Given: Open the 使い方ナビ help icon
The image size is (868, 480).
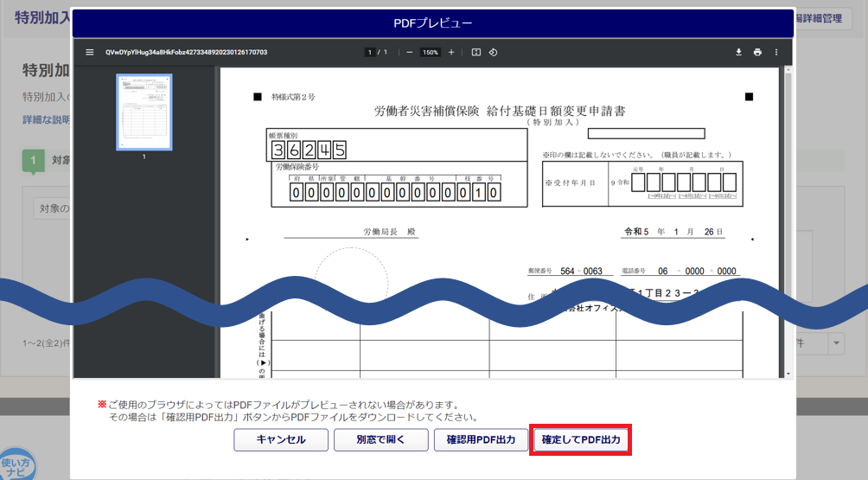Looking at the screenshot, I should click(17, 464).
